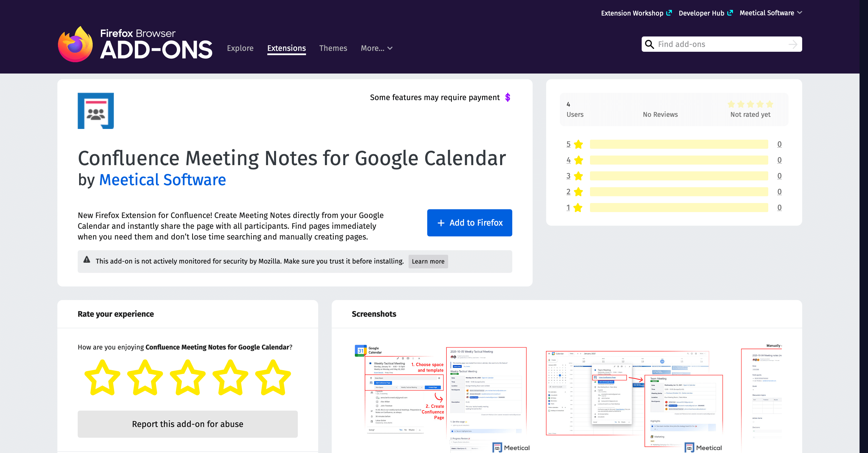Go to the Themes section
868x453 pixels.
coord(333,48)
